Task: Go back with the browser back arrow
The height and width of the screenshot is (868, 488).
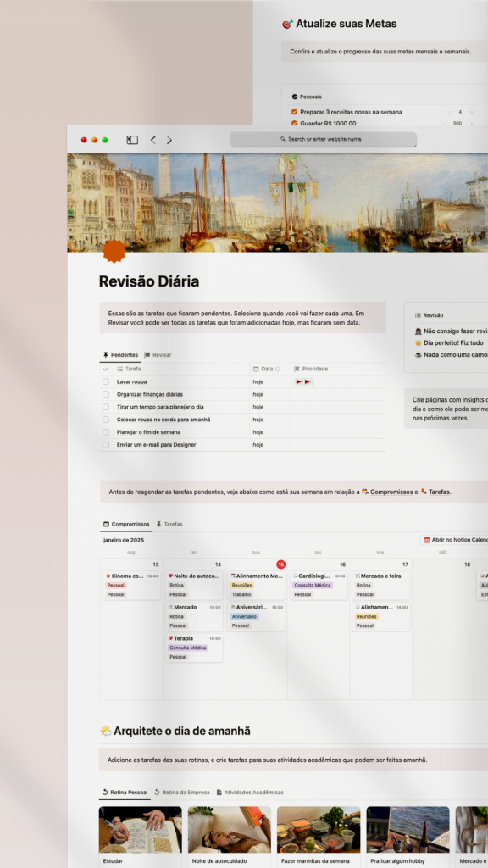Action: tap(153, 140)
